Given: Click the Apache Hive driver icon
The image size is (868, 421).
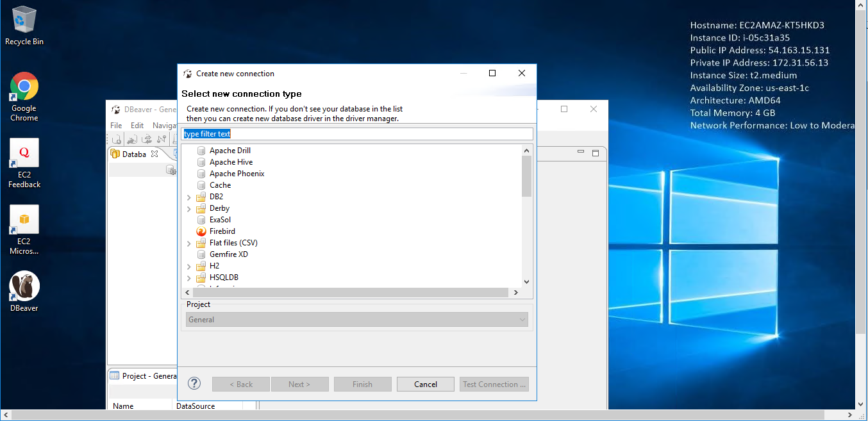Looking at the screenshot, I should tap(201, 162).
